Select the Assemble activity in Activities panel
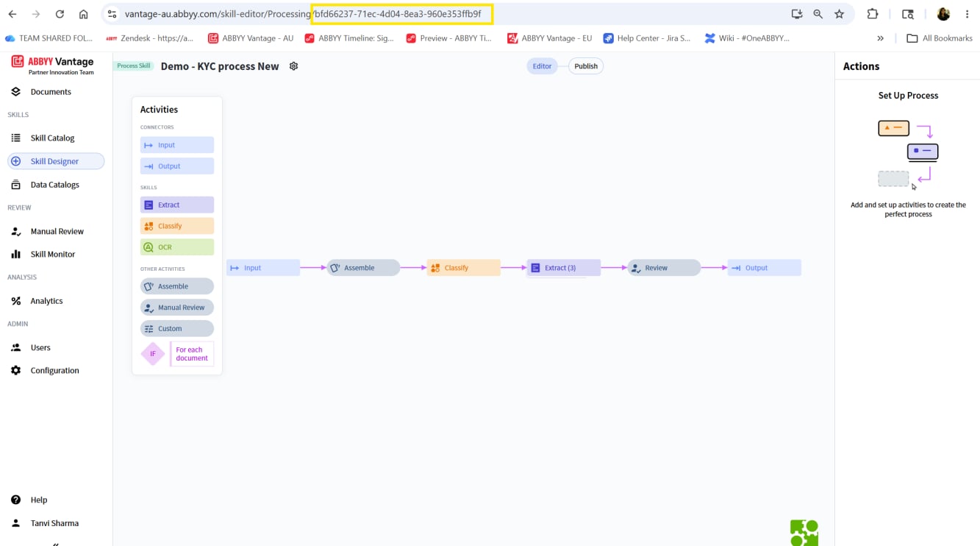980x546 pixels. pyautogui.click(x=177, y=286)
